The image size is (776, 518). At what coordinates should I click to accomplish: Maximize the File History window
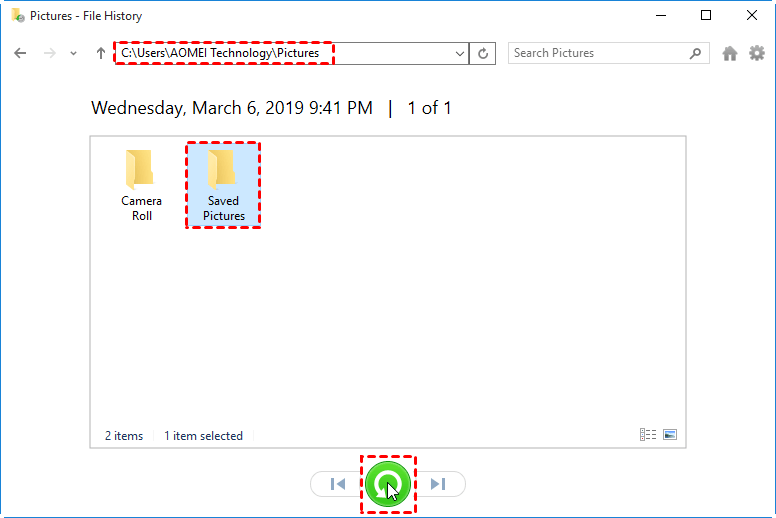coord(706,15)
